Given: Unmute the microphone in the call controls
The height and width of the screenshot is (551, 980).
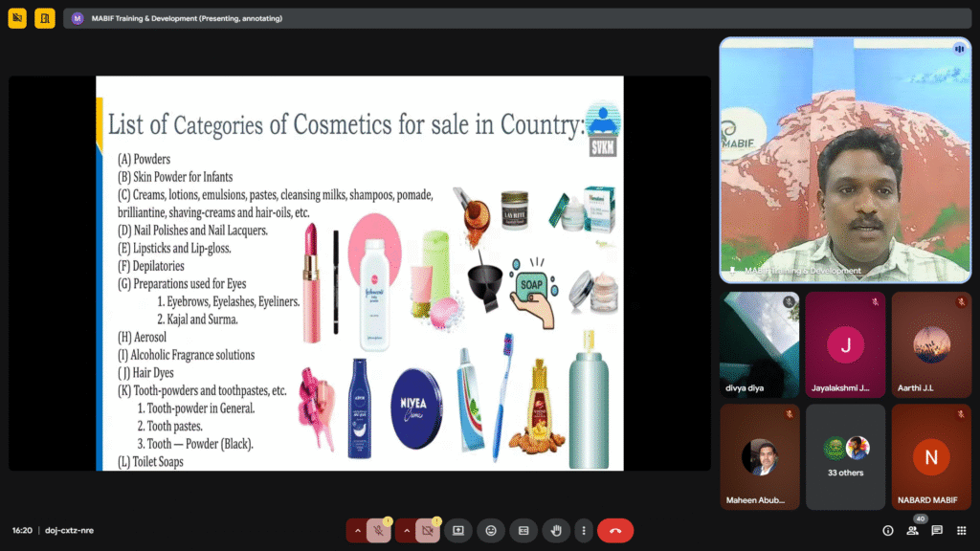Looking at the screenshot, I should [x=379, y=530].
